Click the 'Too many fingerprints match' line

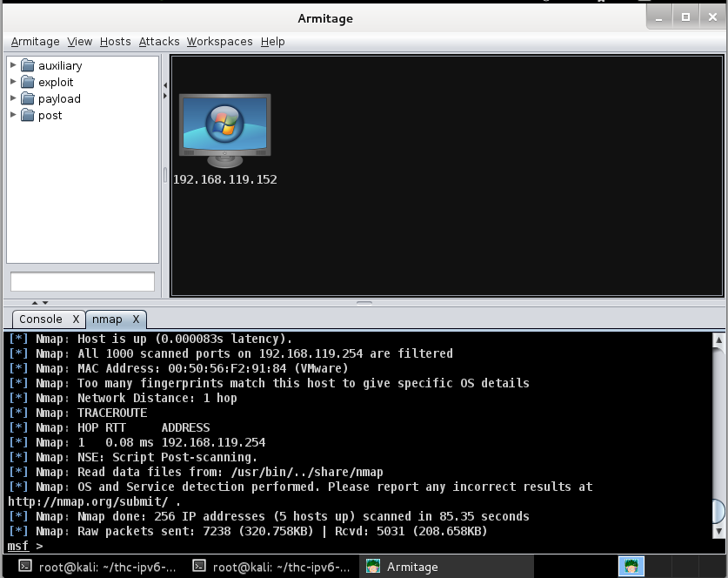[269, 383]
